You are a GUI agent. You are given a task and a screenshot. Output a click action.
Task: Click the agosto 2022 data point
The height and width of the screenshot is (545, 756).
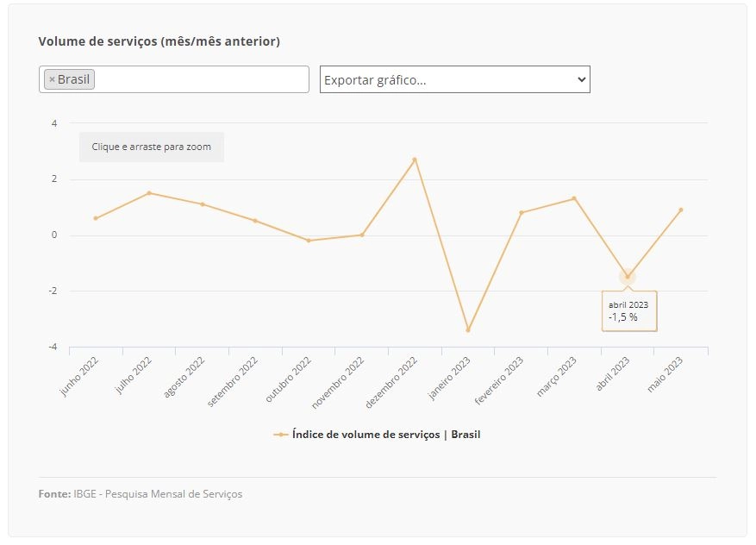[x=203, y=204]
